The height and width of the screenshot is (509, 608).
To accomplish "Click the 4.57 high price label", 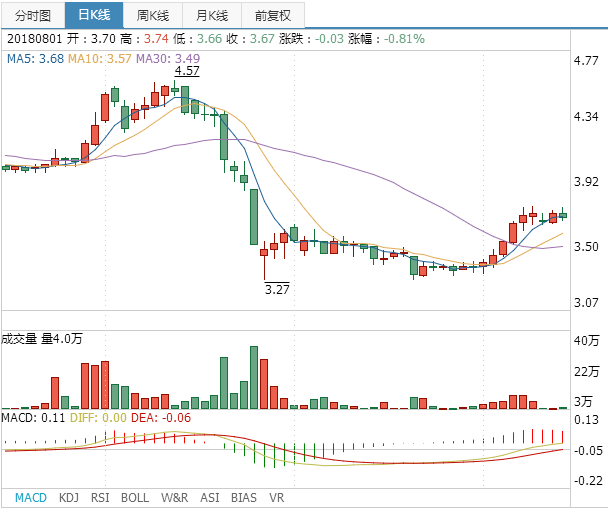I will tap(187, 71).
